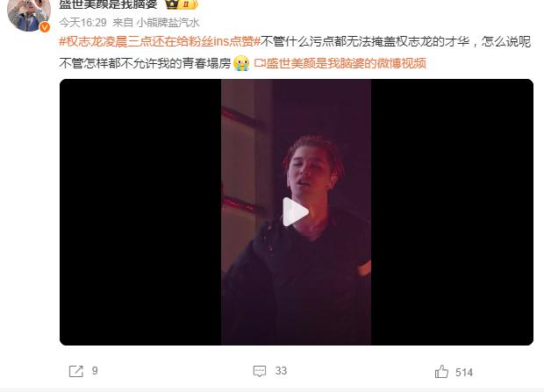
Task: Click the small video icon before link
Action: (x=260, y=63)
